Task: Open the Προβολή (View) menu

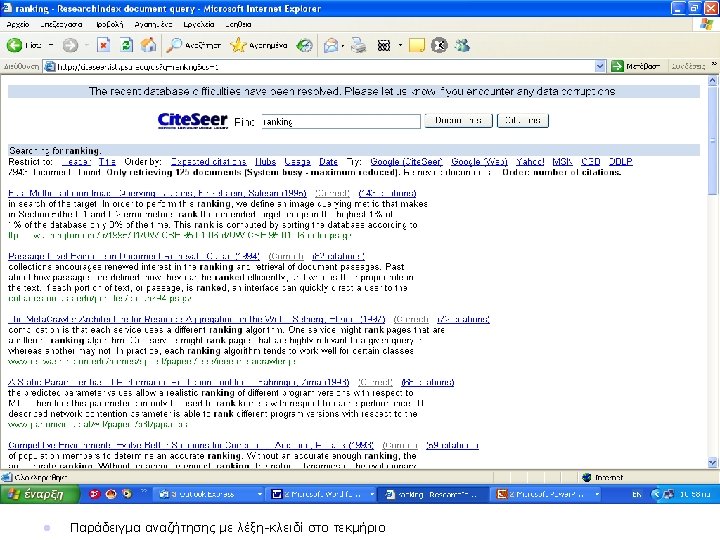Action: click(110, 24)
